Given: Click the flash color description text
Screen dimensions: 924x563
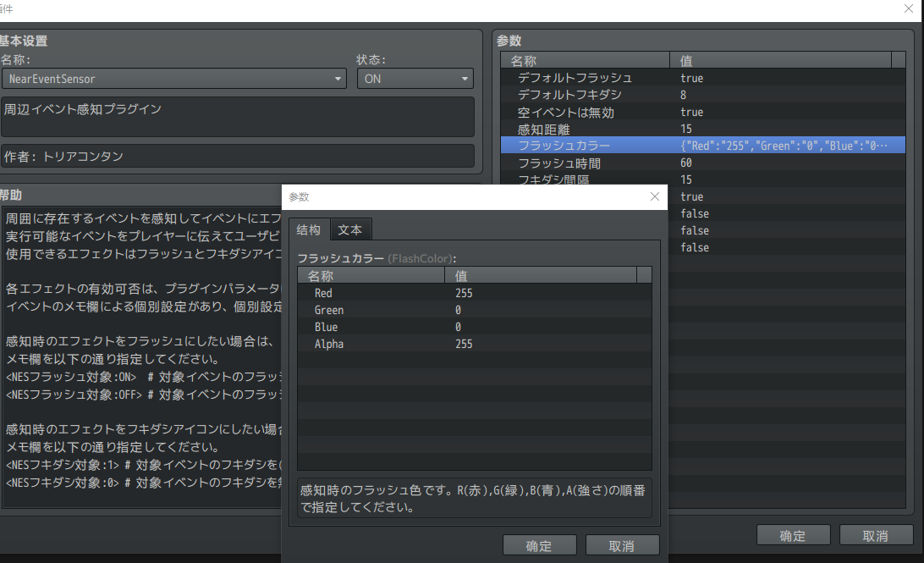Looking at the screenshot, I should click(473, 498).
